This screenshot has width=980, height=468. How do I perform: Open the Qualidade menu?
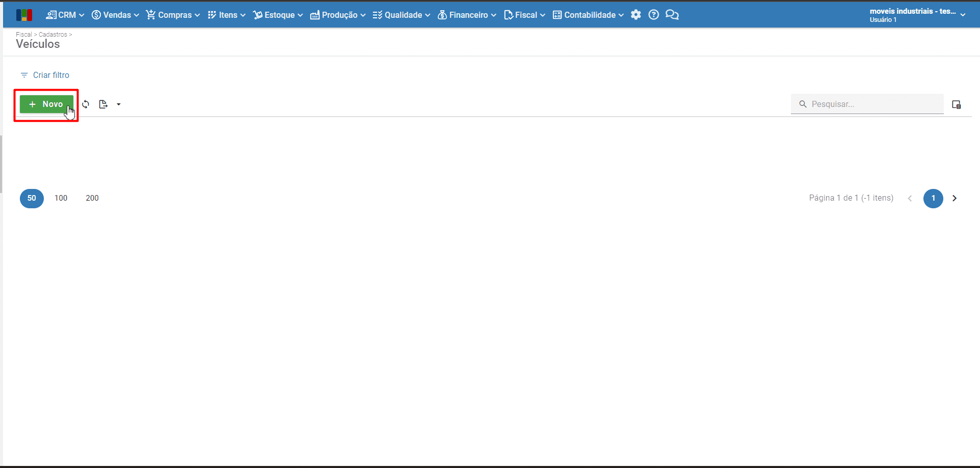pyautogui.click(x=402, y=15)
